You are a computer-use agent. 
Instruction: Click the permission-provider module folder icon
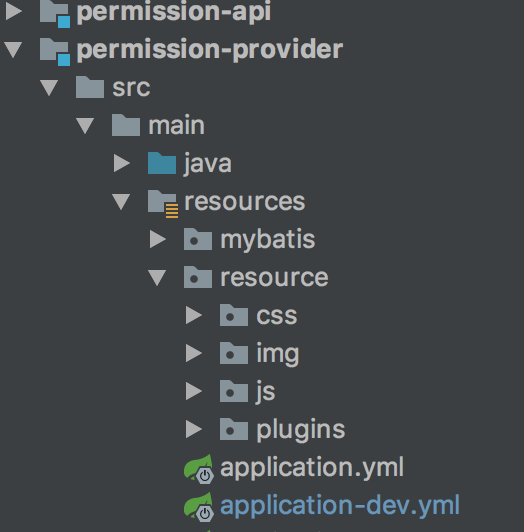coord(55,52)
